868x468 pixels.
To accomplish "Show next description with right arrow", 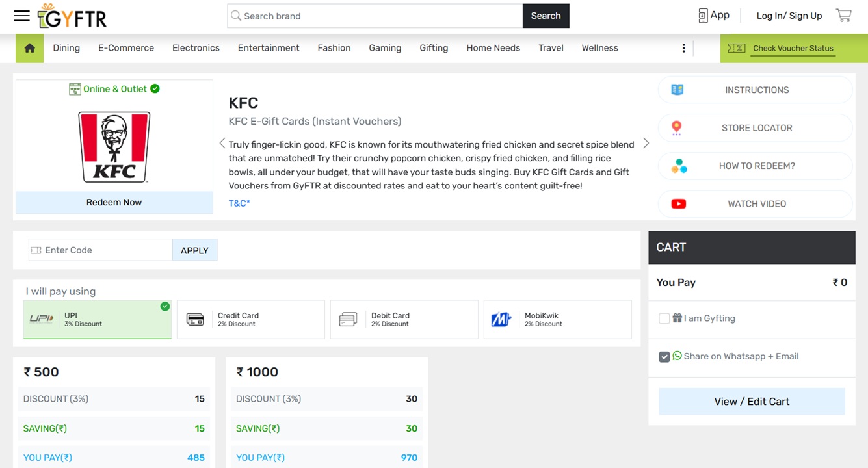I will pyautogui.click(x=646, y=144).
